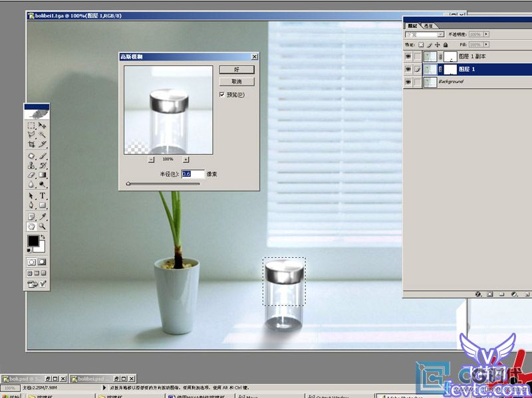Select the Brush tool
The width and height of the screenshot is (532, 398).
tap(42, 156)
